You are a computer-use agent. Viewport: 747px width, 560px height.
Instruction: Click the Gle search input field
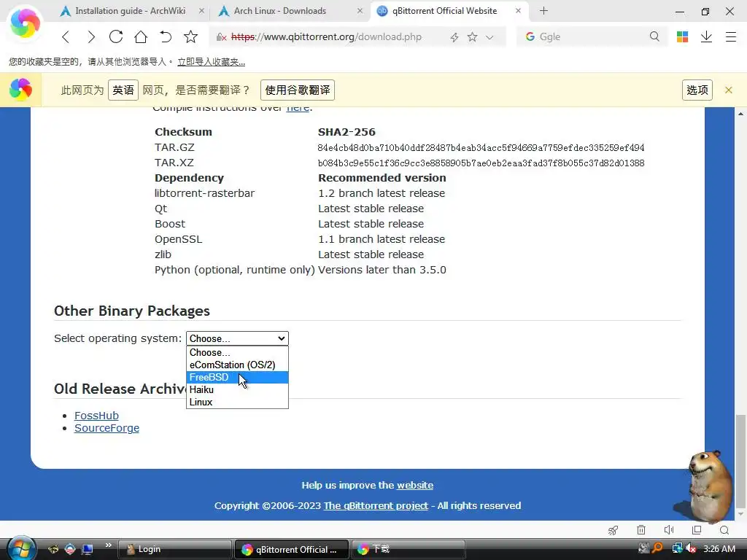tap(591, 36)
